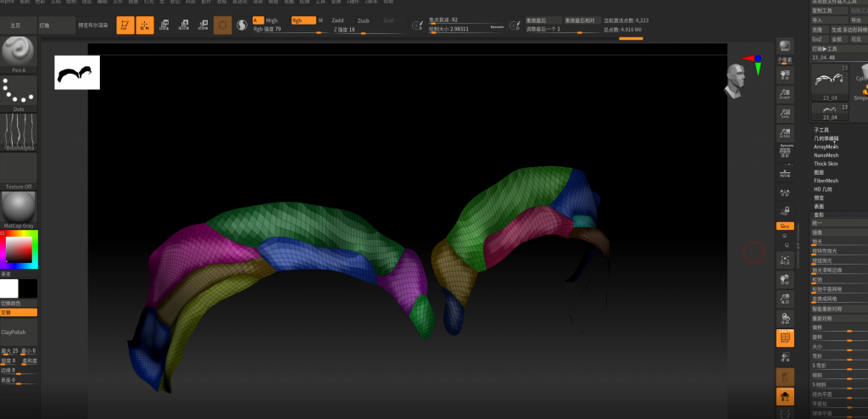Image resolution: width=868 pixels, height=419 pixels.
Task: Pick a color in the color picker square
Action: pyautogui.click(x=19, y=249)
